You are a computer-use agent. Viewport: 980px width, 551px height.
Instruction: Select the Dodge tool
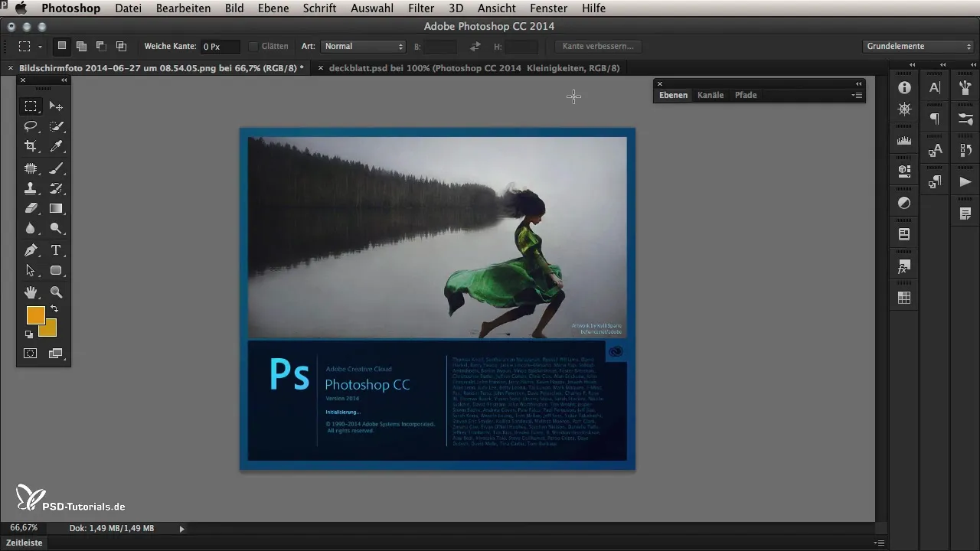click(56, 228)
